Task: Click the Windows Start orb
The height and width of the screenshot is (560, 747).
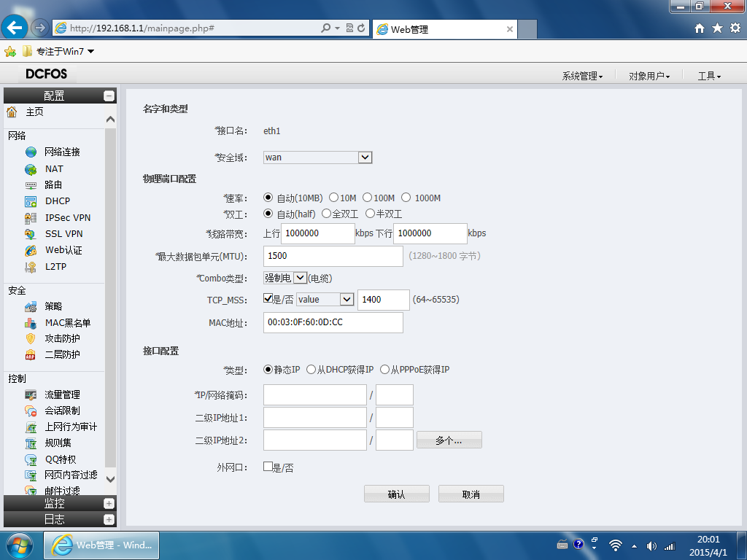Action: [20, 545]
